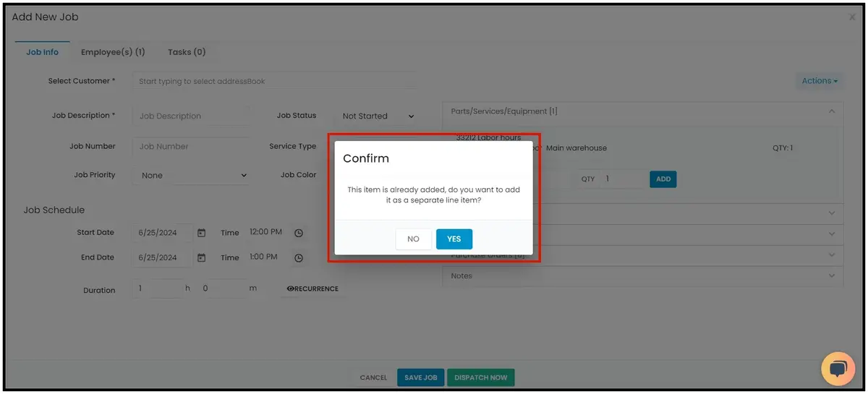Open the Job Priority dropdown
This screenshot has width=868, height=394.
tap(191, 175)
